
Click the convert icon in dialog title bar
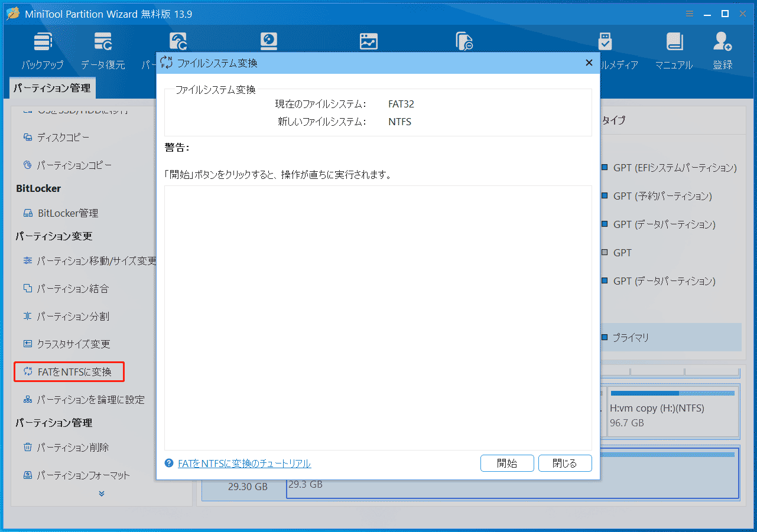coord(167,63)
